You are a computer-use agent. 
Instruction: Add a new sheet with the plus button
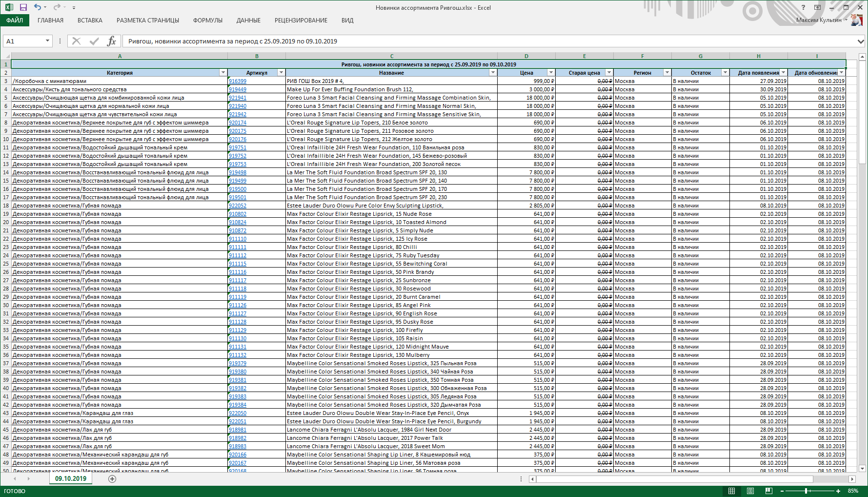112,479
